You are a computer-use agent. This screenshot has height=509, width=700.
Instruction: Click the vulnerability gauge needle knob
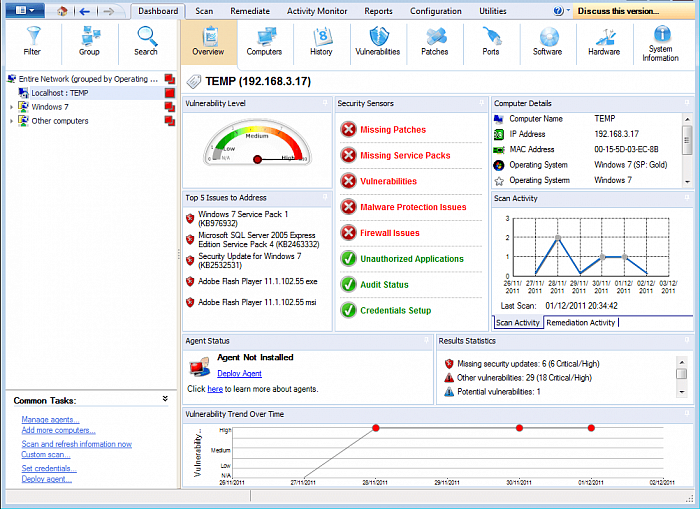257,159
